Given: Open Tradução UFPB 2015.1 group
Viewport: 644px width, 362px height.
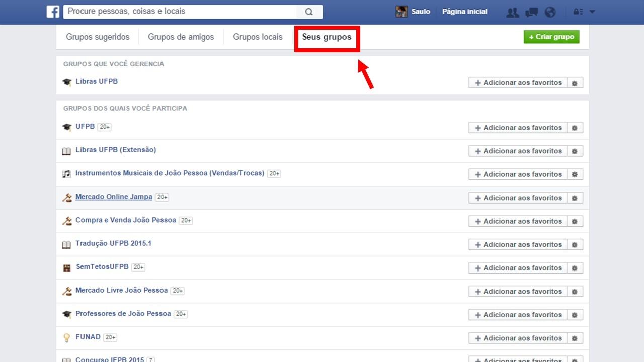Looking at the screenshot, I should pos(114,243).
